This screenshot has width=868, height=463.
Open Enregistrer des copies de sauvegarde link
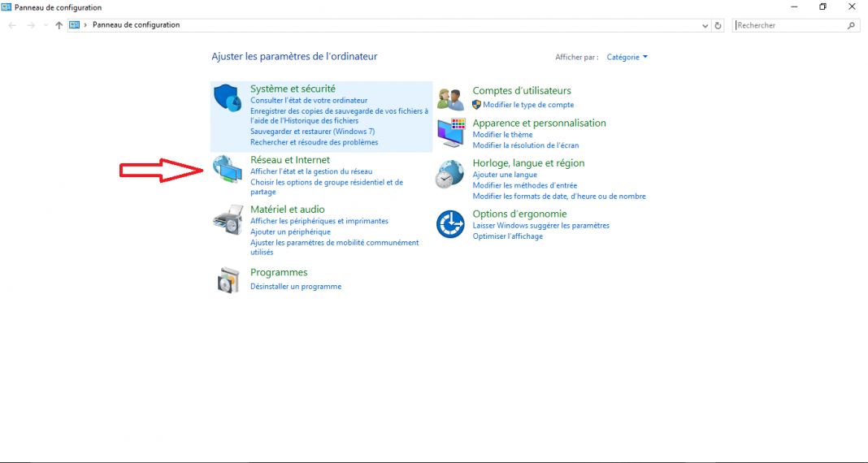coord(340,115)
